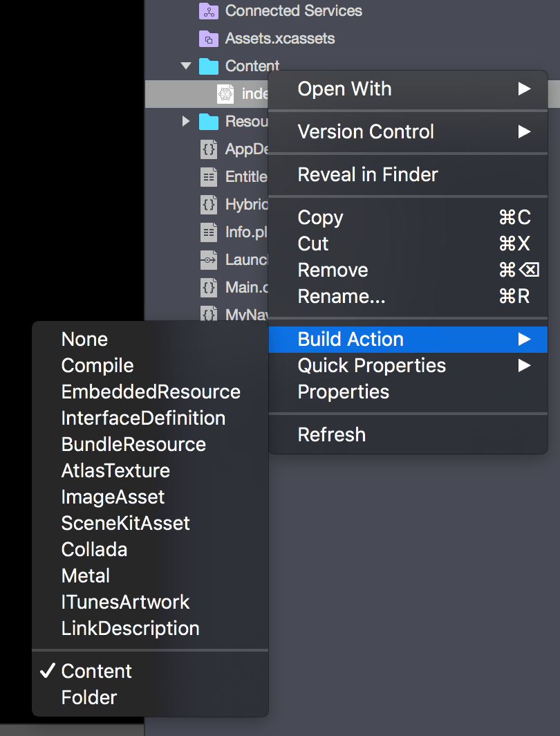Select Rename... to rename the file

(340, 296)
